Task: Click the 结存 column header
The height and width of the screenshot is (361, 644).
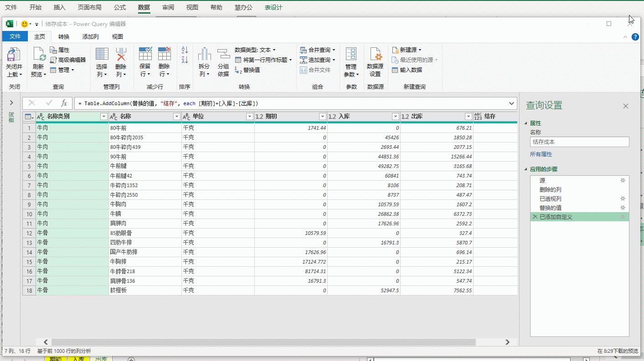Action: 495,117
